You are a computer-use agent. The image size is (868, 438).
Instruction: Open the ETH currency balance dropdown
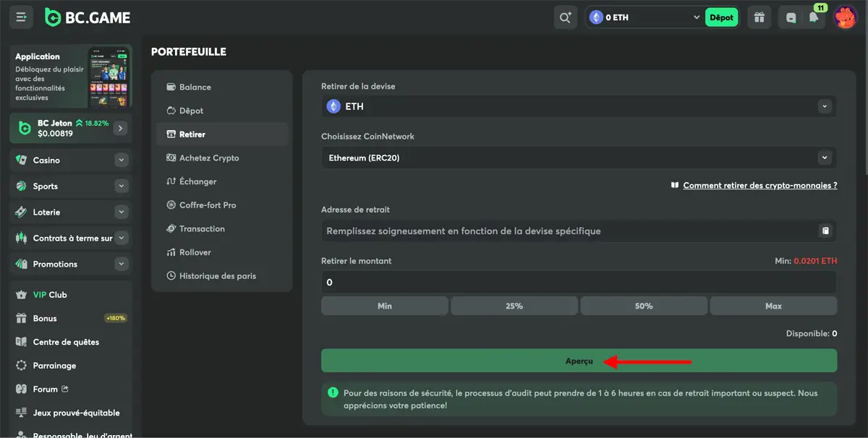click(x=642, y=17)
